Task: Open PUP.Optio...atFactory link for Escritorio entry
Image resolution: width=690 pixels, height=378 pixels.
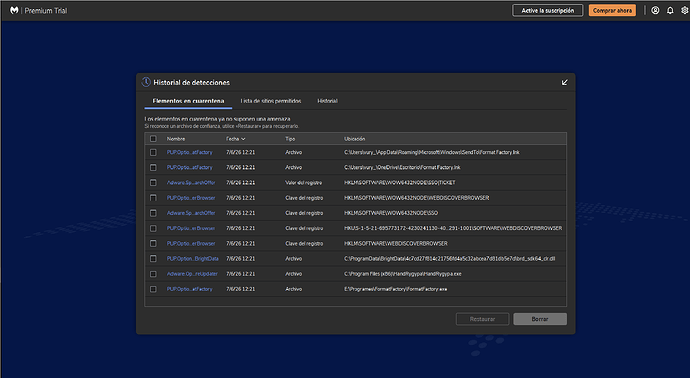Action: point(190,167)
